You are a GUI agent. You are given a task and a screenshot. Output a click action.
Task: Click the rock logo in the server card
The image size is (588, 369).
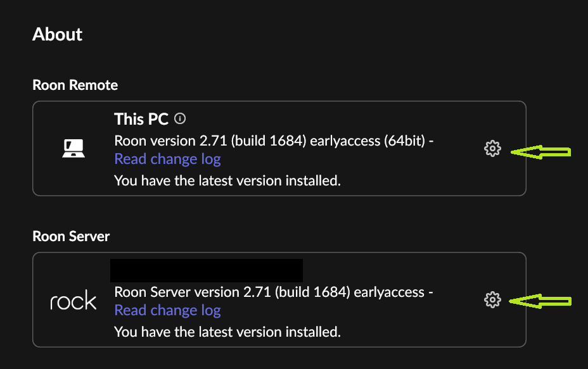tap(73, 300)
